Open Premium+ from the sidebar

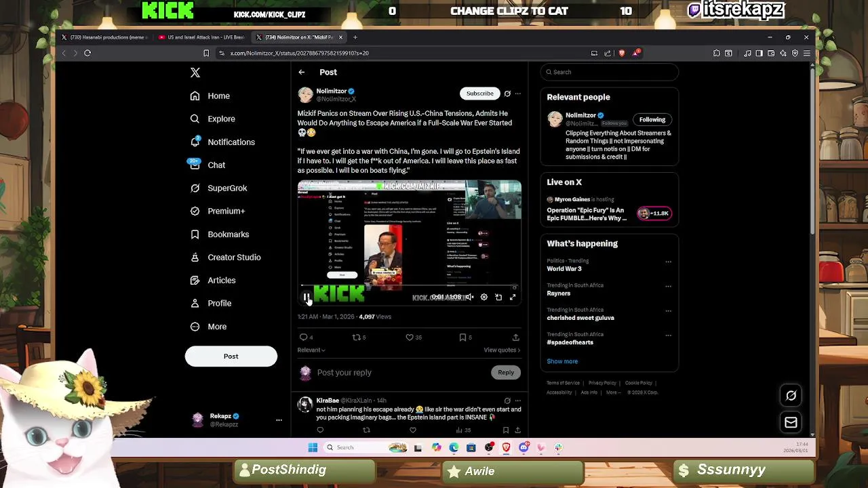pos(217,211)
